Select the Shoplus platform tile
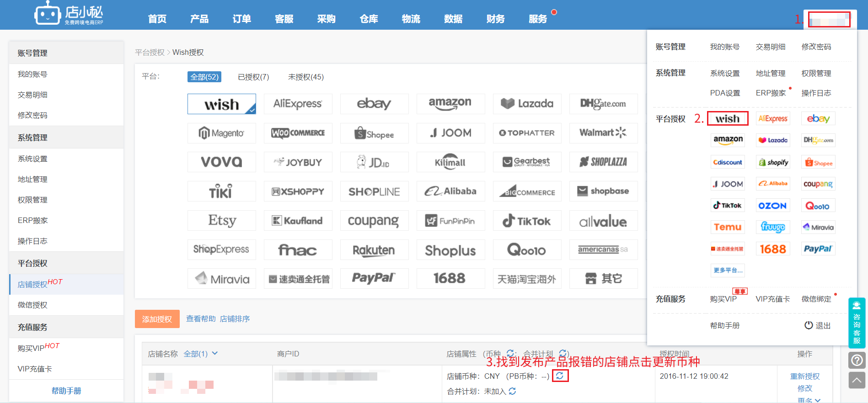Viewport: 868px width, 403px height. [451, 249]
